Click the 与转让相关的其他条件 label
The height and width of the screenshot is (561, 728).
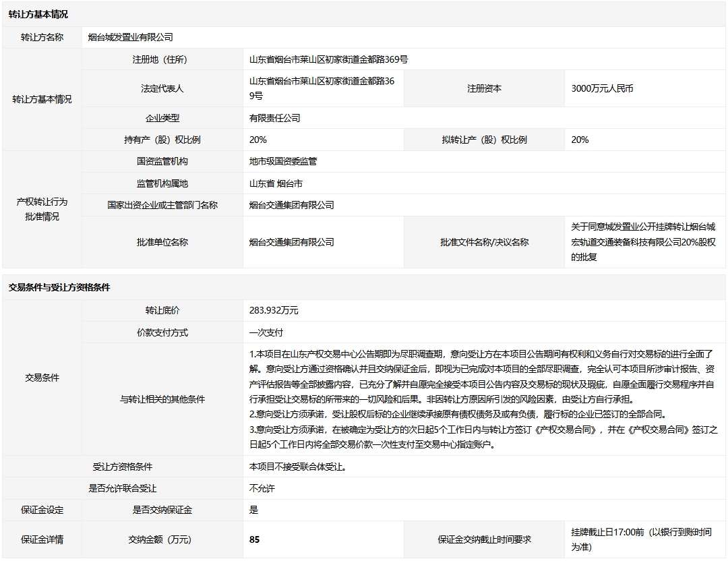pyautogui.click(x=162, y=399)
